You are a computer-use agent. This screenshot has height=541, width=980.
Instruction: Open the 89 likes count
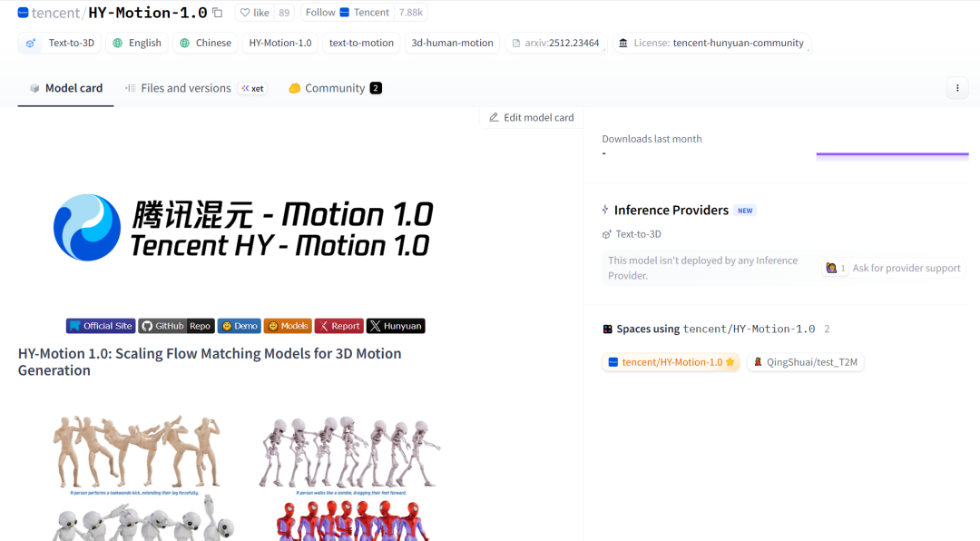tap(284, 13)
